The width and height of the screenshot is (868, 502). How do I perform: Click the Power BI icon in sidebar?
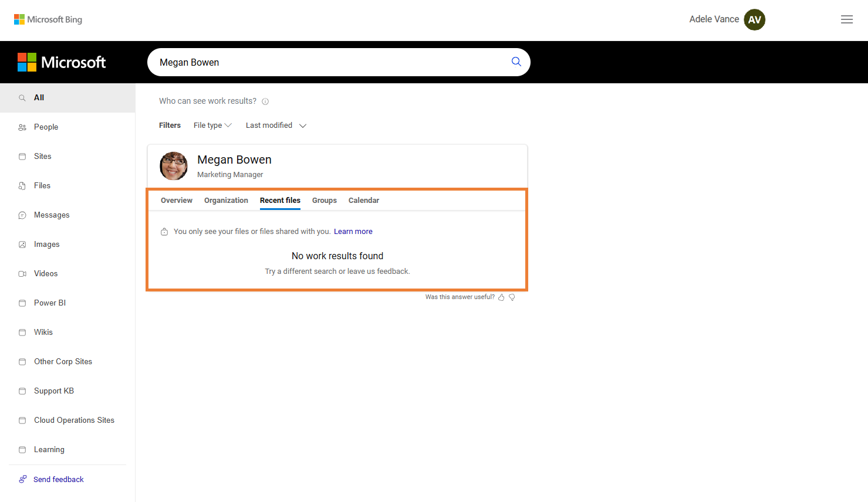(x=22, y=303)
